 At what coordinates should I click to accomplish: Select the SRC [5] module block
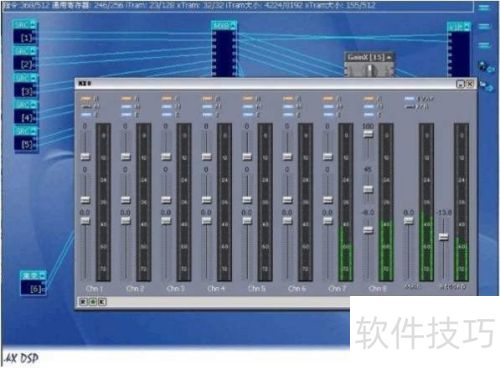coord(26,139)
